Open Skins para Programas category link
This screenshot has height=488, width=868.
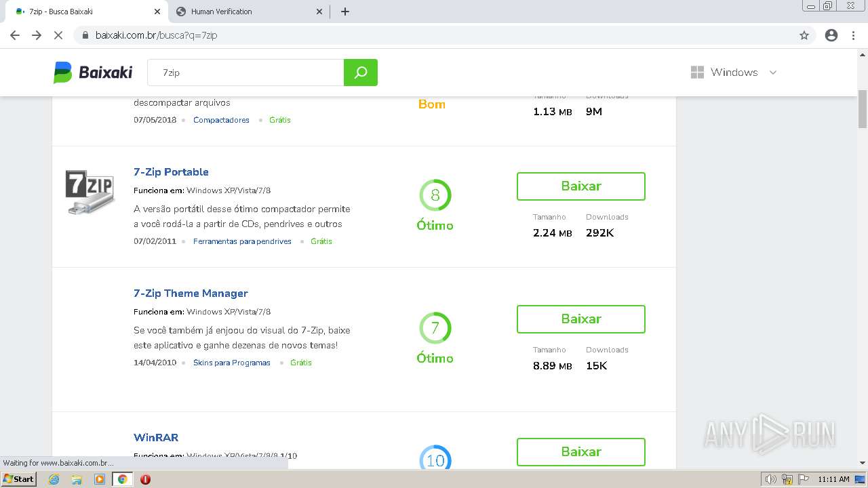coord(232,363)
